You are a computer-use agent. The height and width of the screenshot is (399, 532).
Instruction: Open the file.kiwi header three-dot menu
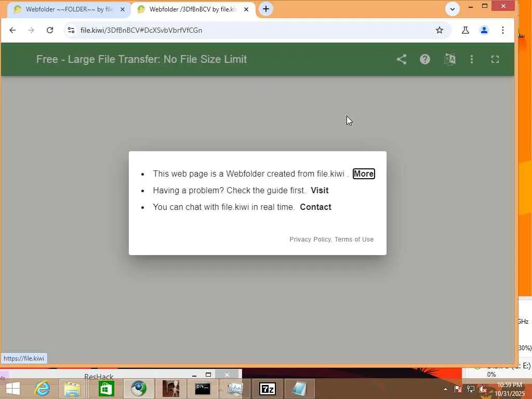(472, 59)
